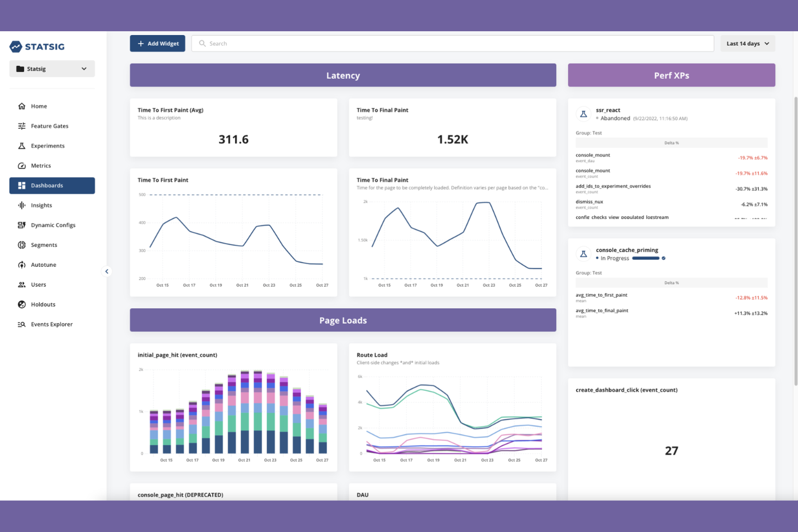
Task: Click the ssr_react experiment flask icon
Action: tap(583, 114)
